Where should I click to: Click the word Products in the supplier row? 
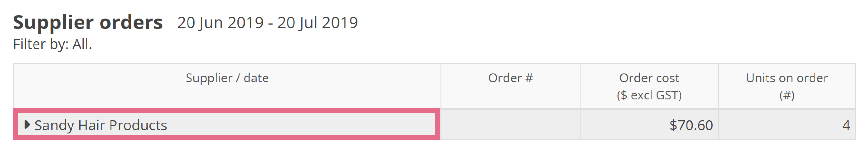[138, 125]
